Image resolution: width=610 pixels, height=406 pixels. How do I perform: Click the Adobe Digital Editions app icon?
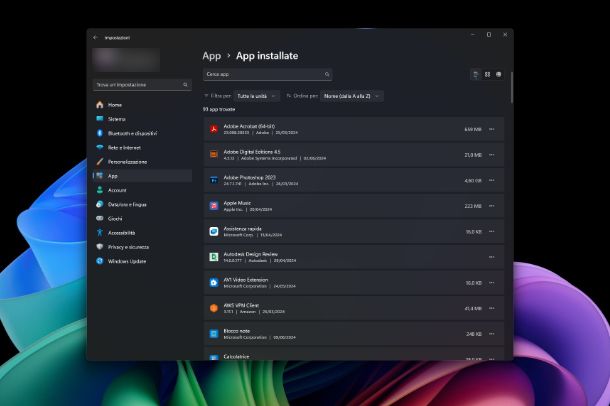pyautogui.click(x=214, y=155)
